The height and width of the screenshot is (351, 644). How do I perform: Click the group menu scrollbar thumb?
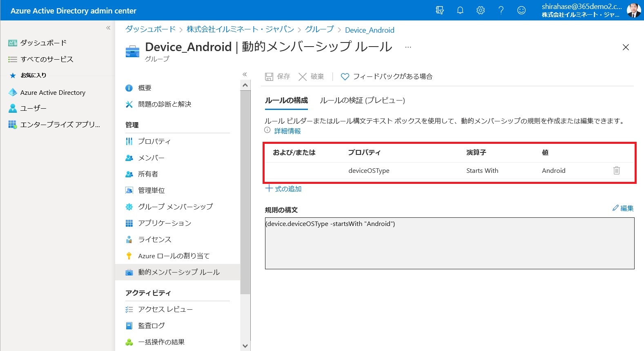coord(245,192)
